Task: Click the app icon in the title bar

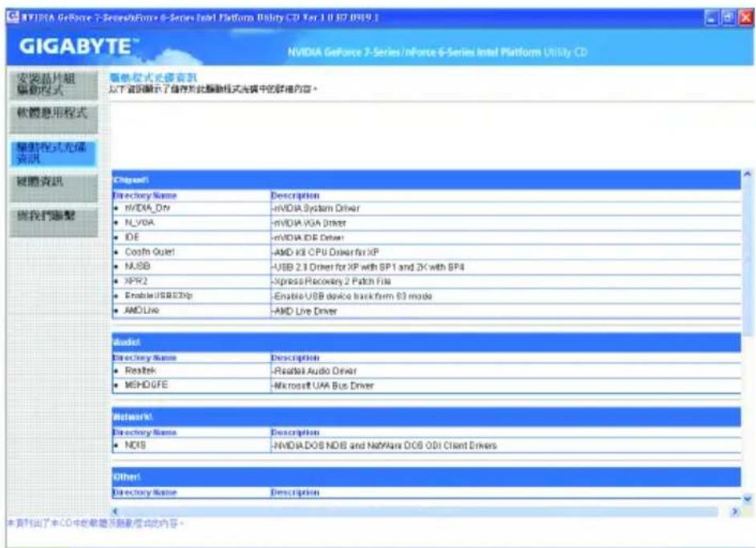Action: tap(13, 18)
